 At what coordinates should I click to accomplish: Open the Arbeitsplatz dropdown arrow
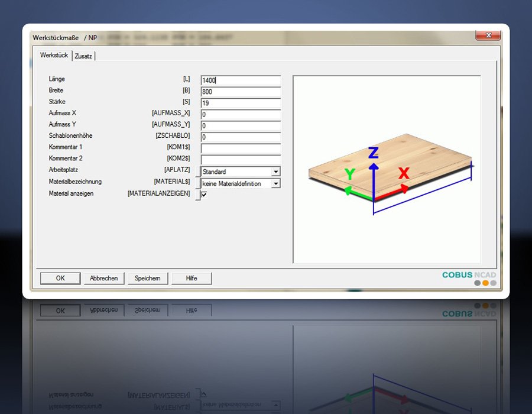pyautogui.click(x=276, y=172)
